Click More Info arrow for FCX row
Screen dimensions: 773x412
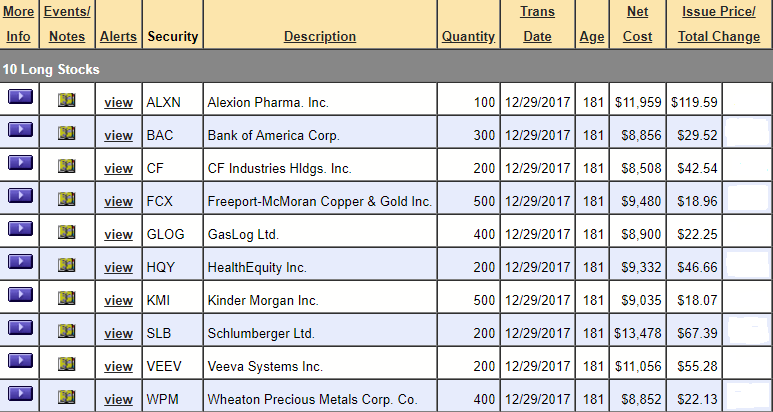click(20, 196)
